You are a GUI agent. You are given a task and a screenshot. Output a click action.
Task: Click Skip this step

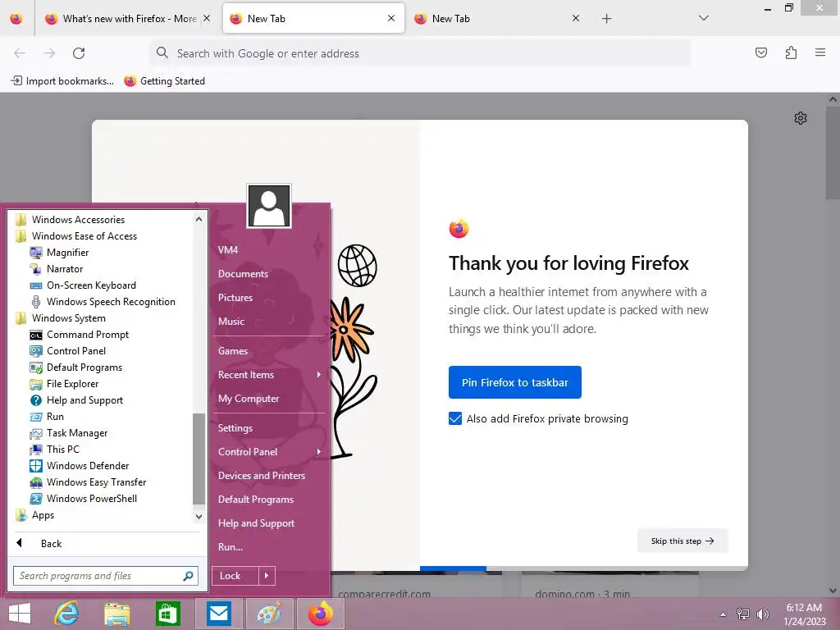pyautogui.click(x=682, y=541)
